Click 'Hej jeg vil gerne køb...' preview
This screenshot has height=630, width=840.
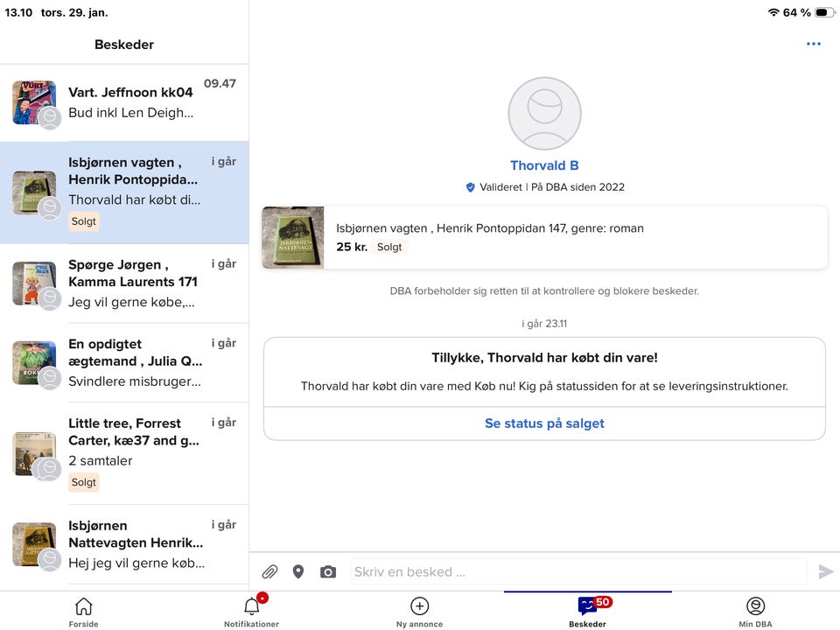(x=136, y=563)
